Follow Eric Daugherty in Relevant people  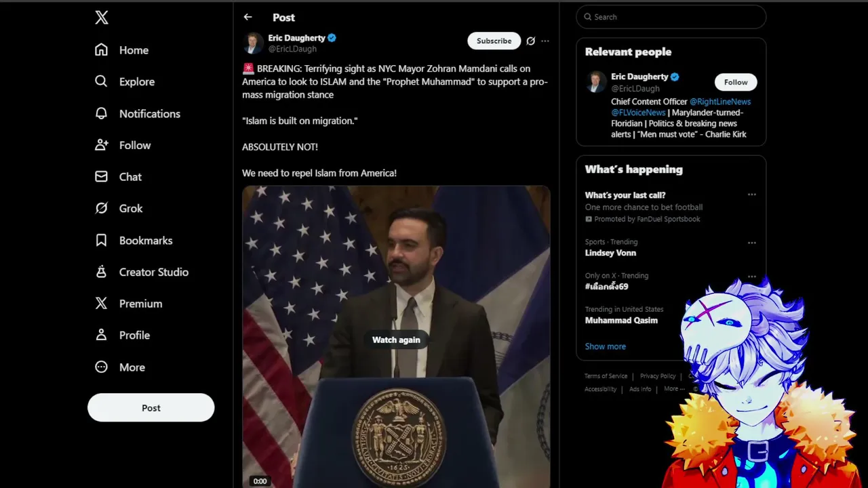736,82
